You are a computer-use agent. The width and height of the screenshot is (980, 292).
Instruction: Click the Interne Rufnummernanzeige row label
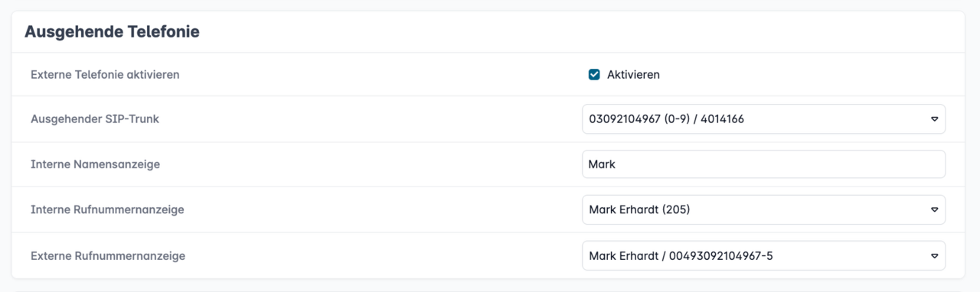coord(107,209)
